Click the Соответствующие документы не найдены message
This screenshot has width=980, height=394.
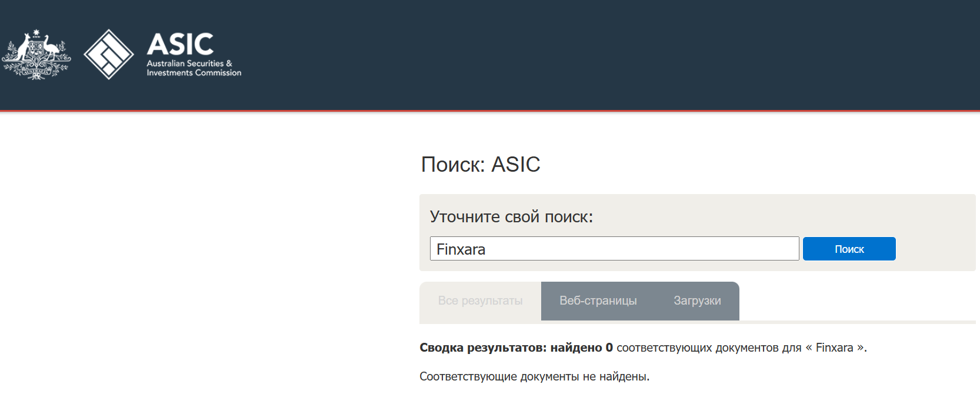534,376
